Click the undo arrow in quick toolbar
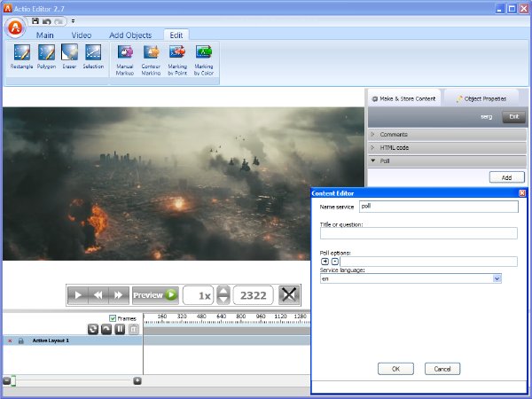Viewport: 532px width, 399px height. (x=46, y=21)
